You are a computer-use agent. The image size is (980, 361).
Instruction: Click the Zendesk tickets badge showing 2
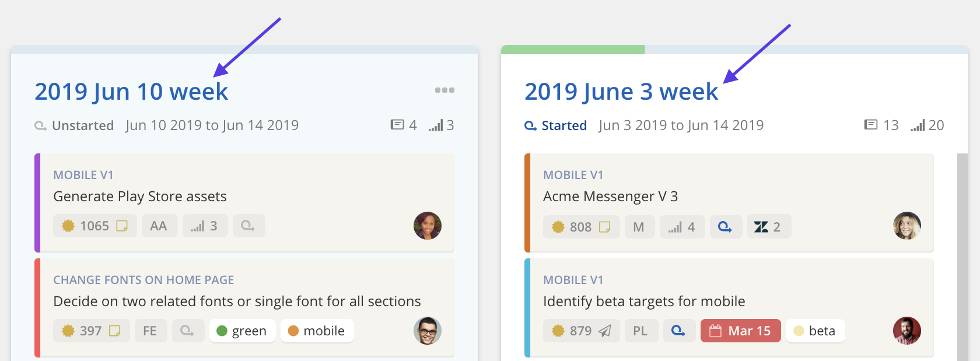(x=769, y=227)
